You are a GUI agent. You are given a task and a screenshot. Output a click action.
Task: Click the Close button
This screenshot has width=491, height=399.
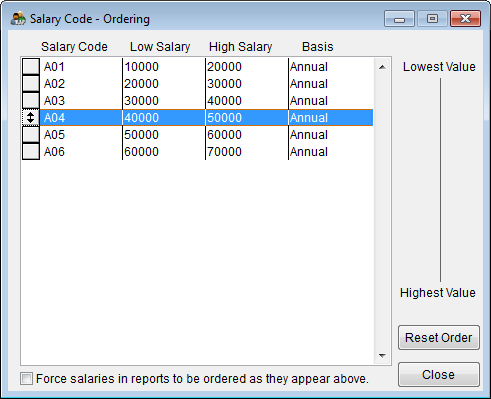(x=439, y=375)
